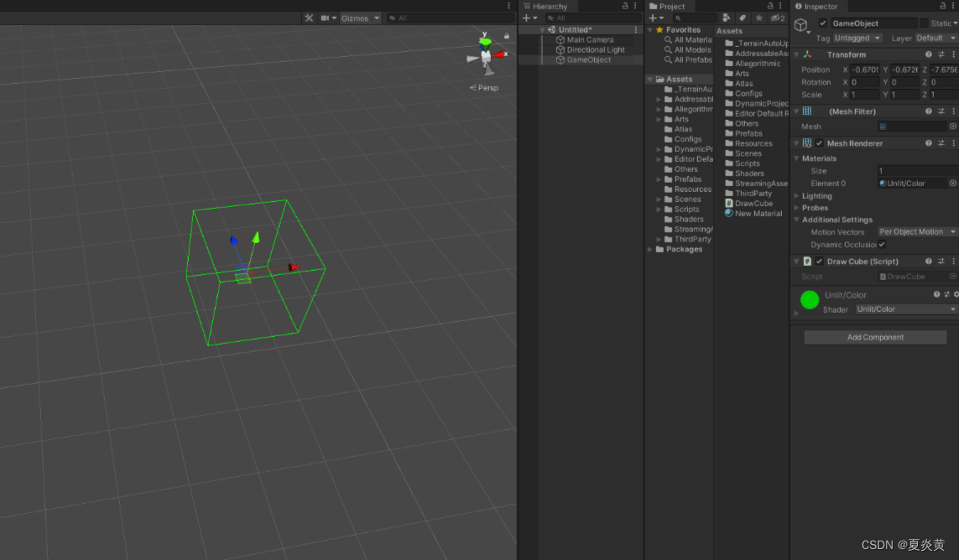Pick a material for Element 0

[953, 184]
